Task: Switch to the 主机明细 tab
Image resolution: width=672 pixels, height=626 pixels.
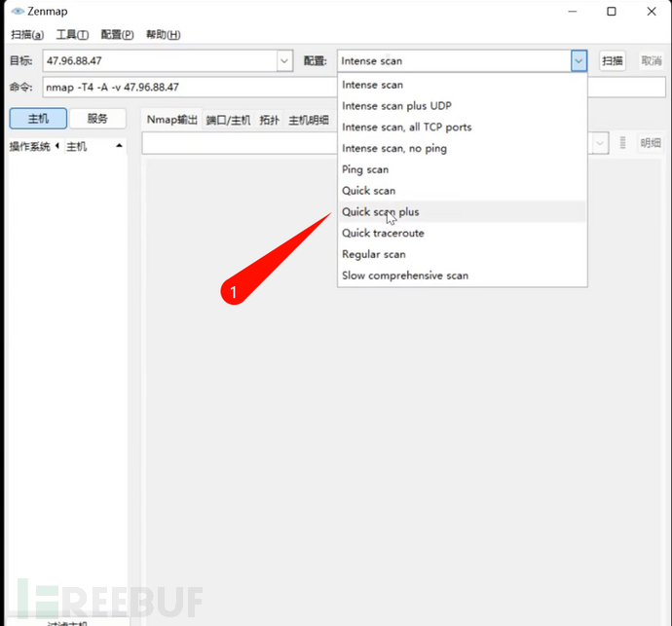Action: 309,121
